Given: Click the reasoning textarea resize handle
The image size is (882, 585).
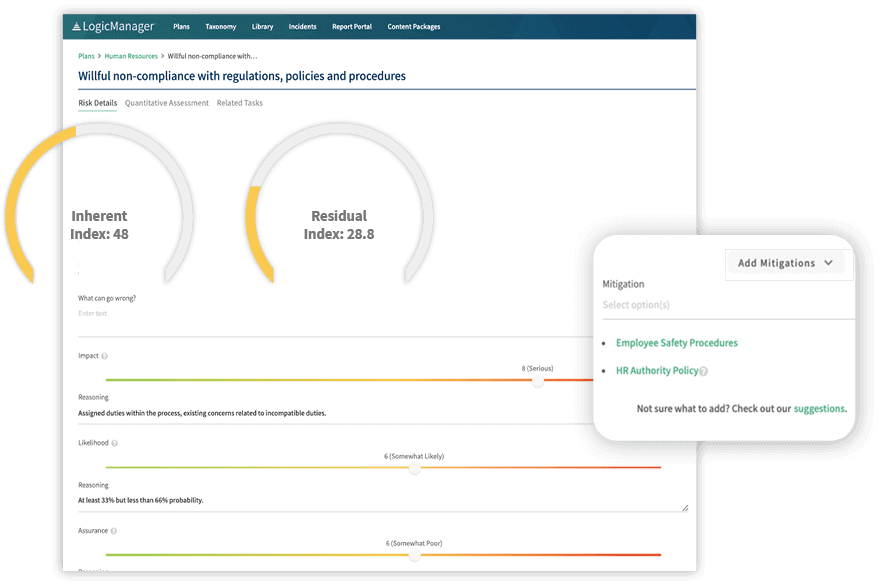Looking at the screenshot, I should pyautogui.click(x=685, y=508).
